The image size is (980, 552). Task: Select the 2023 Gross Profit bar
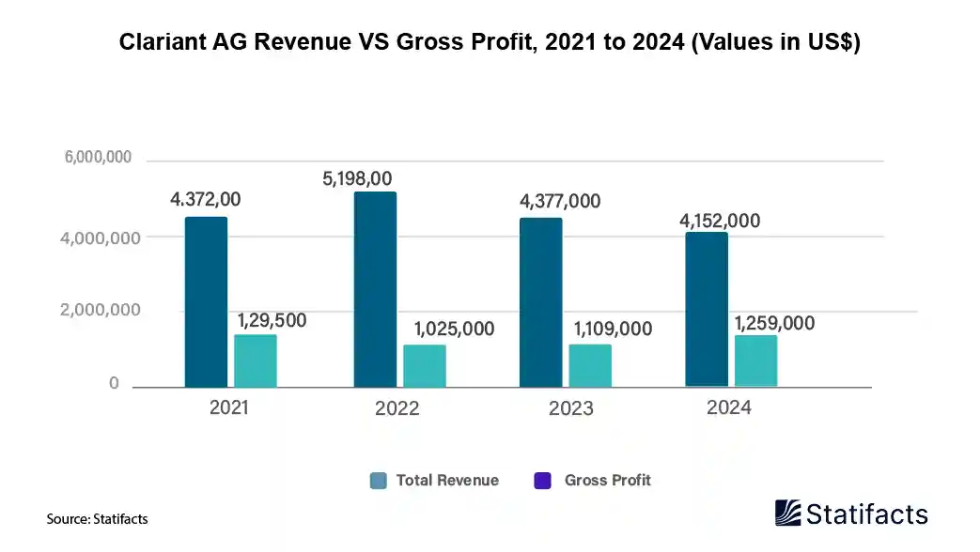(x=590, y=366)
